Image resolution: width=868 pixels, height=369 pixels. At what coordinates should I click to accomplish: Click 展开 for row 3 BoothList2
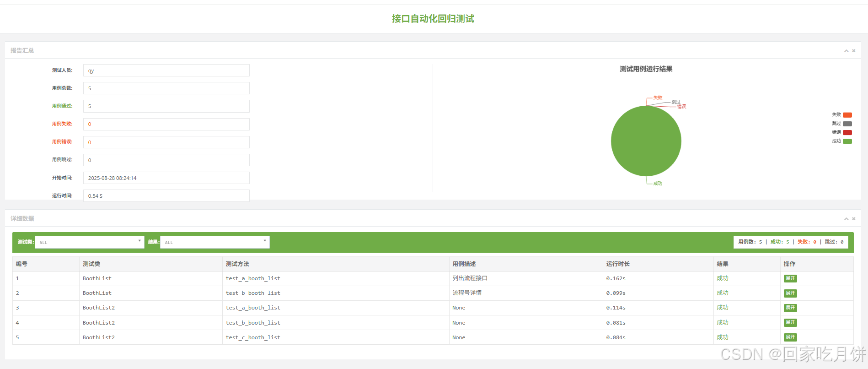[790, 308]
